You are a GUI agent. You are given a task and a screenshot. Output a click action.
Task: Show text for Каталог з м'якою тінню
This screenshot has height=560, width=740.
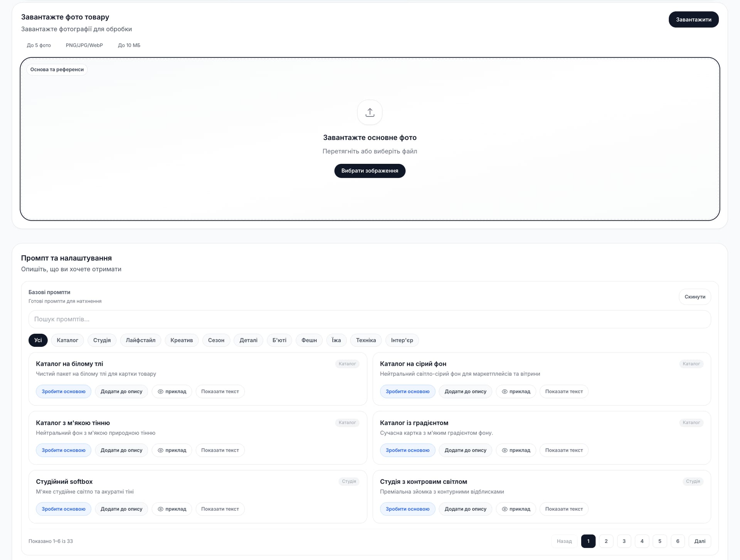220,450
